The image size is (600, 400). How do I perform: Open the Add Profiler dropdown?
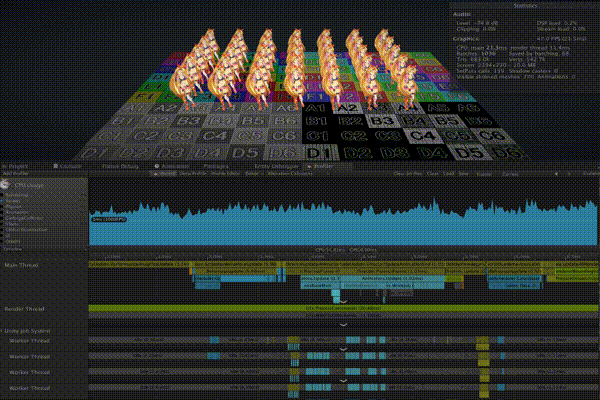click(17, 173)
